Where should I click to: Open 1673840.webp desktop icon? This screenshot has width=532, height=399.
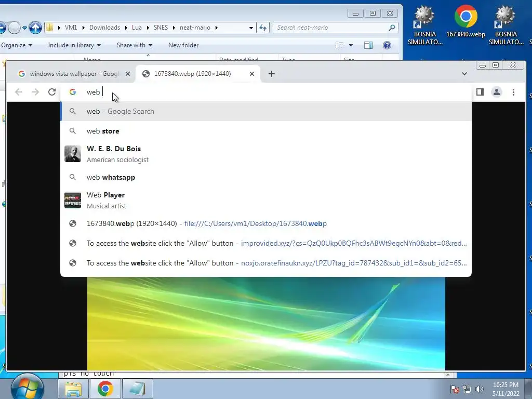click(x=465, y=21)
